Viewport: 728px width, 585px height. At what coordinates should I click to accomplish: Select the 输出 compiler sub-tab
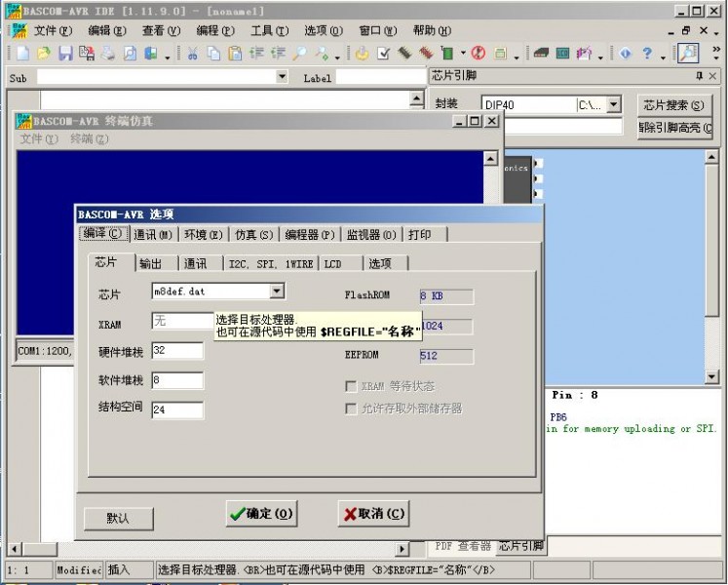point(157,263)
